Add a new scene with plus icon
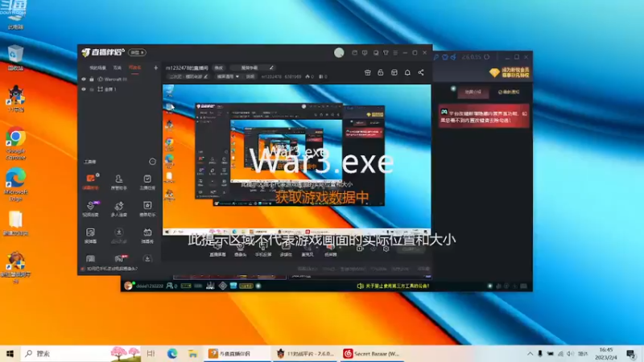 click(155, 68)
